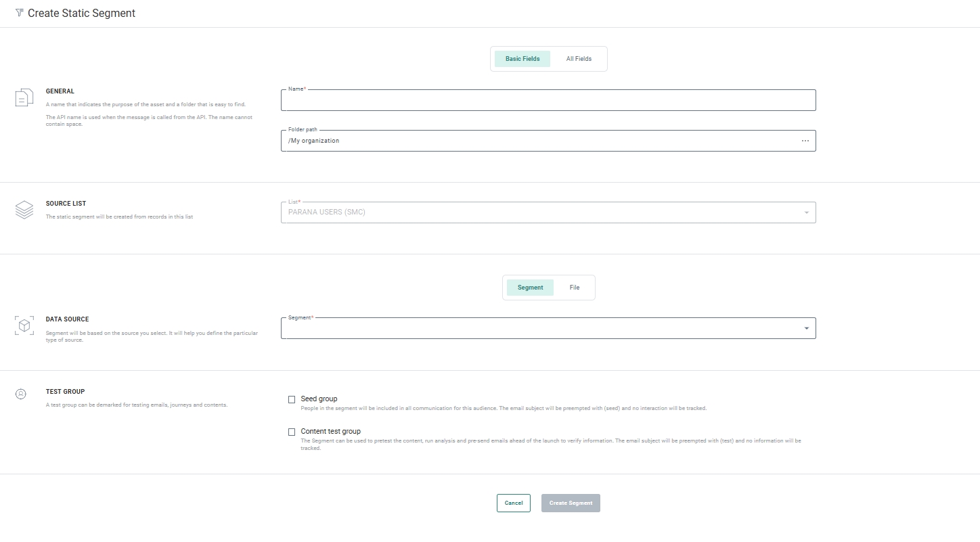Check the Content test group option
The image size is (980, 542).
(292, 432)
